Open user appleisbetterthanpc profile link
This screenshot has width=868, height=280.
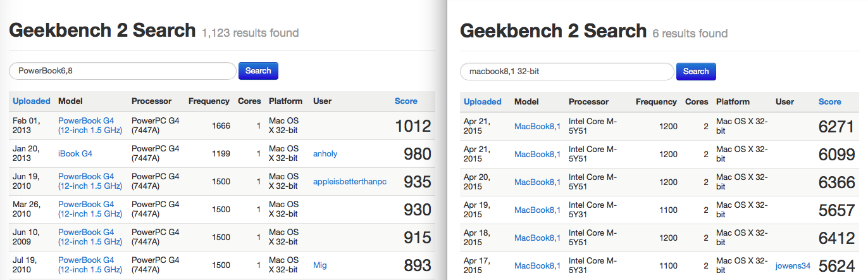(350, 181)
